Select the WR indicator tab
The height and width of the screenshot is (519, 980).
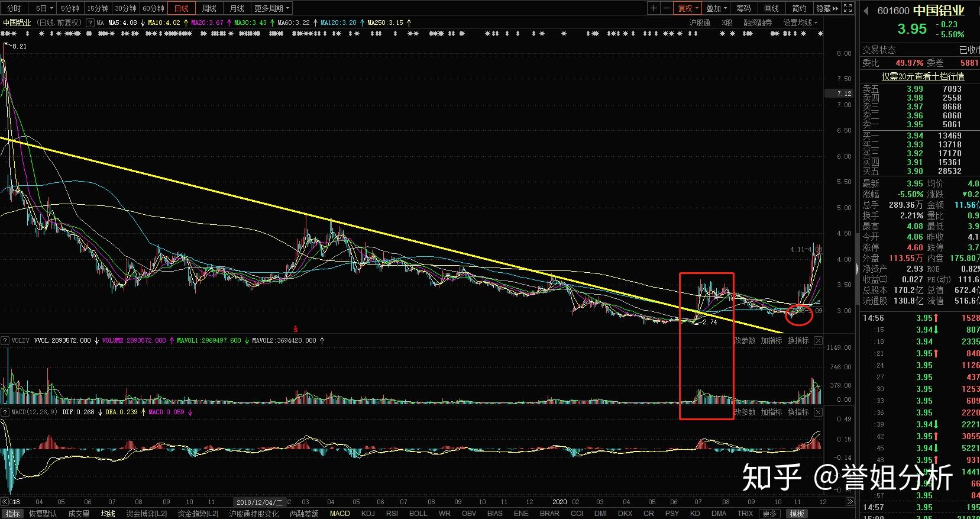(444, 514)
